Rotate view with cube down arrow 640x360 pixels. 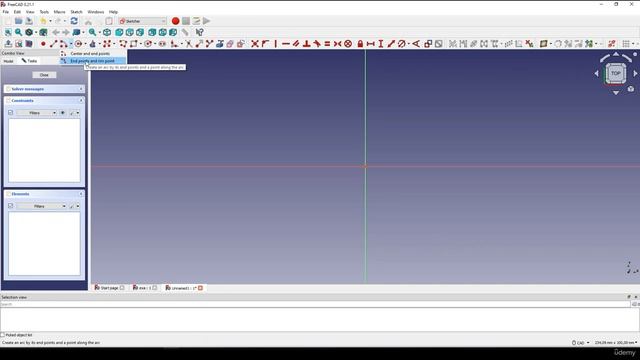pos(616,93)
